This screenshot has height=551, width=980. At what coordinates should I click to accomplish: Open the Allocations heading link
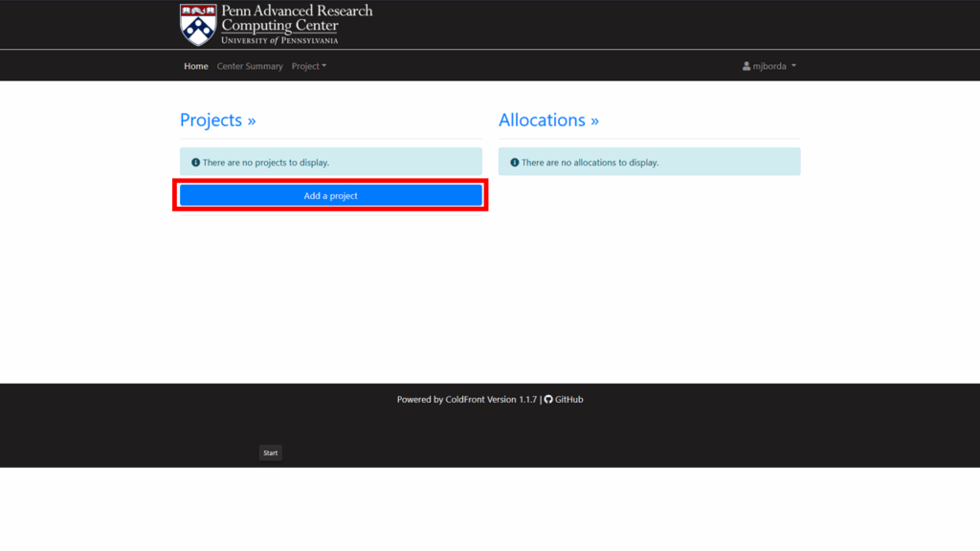click(542, 120)
